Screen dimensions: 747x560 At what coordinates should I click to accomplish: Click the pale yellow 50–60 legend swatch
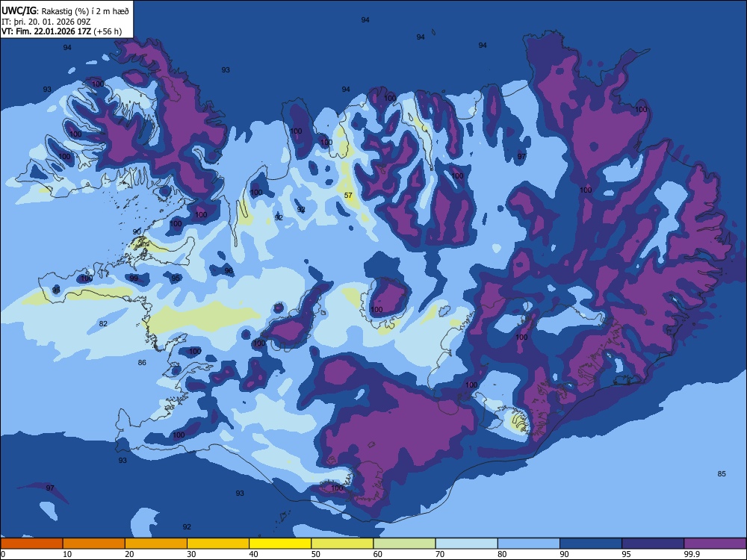click(342, 544)
